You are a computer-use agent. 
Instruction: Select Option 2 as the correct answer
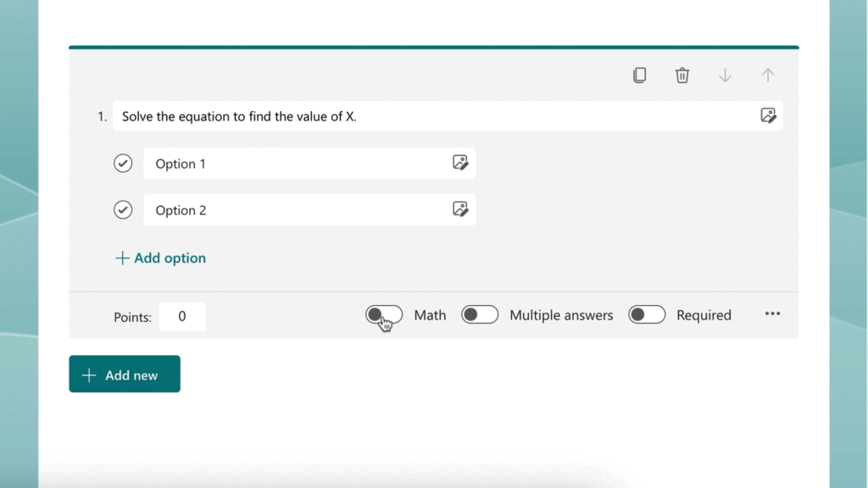[122, 209]
